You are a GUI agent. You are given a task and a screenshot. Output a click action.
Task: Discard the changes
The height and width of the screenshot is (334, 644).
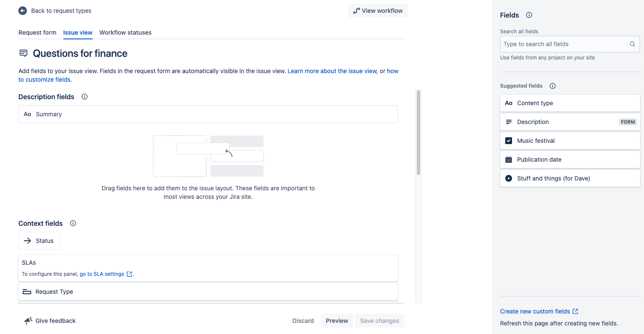[303, 321]
